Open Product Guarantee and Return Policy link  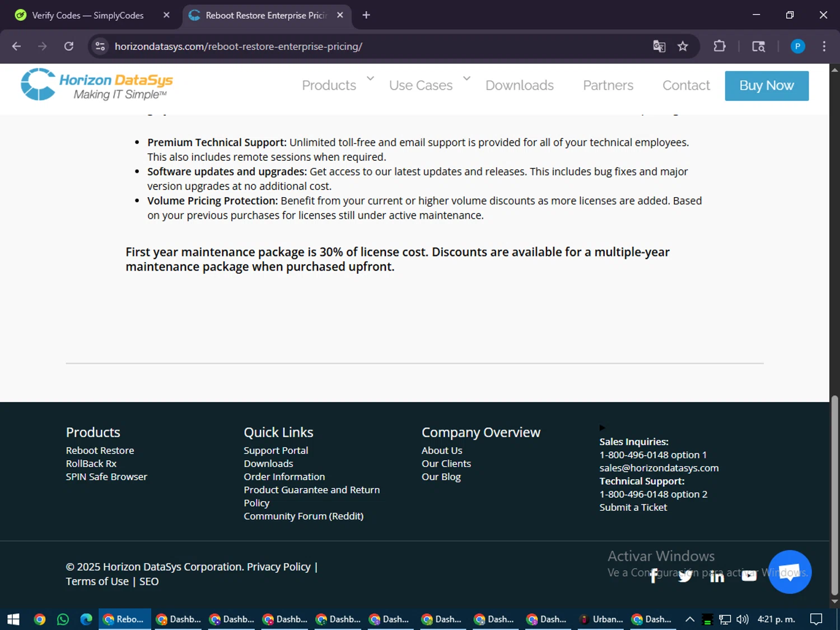pyautogui.click(x=311, y=496)
